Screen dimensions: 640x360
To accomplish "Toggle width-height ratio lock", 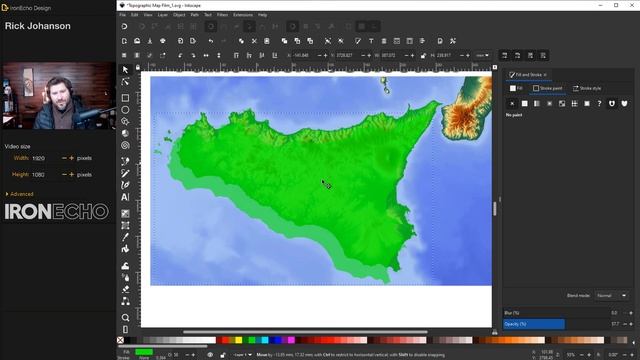I will coord(423,56).
